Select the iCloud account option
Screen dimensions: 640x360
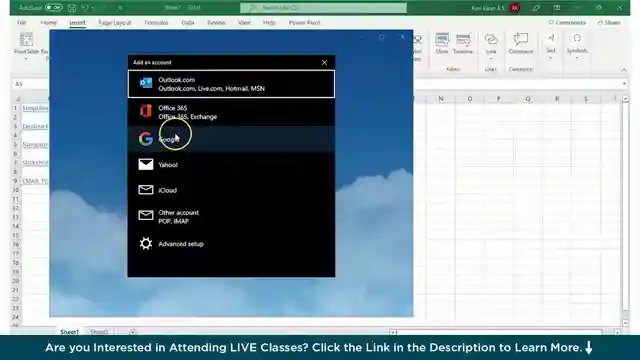click(x=231, y=190)
